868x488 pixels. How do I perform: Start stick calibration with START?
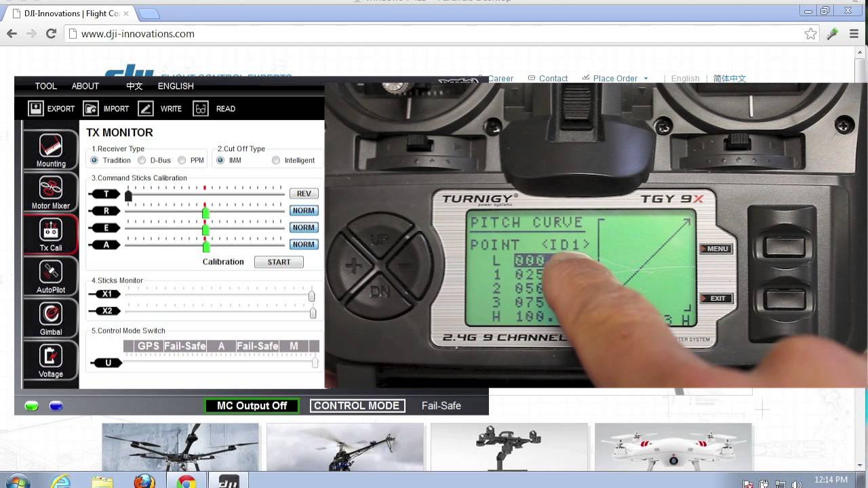pyautogui.click(x=279, y=262)
